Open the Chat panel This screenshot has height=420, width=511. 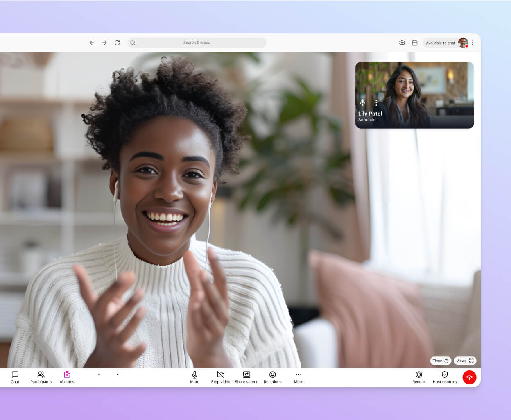point(15,377)
